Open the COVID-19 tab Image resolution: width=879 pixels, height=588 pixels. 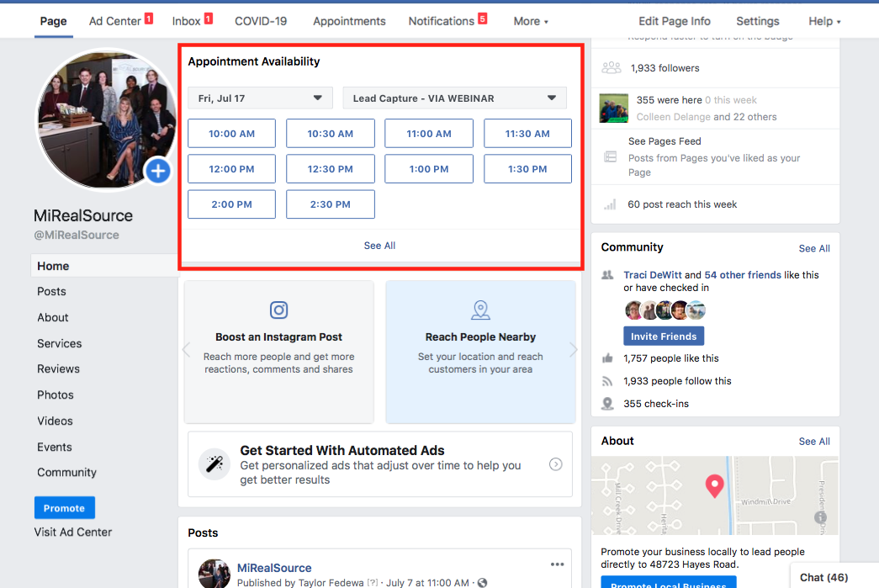click(261, 21)
